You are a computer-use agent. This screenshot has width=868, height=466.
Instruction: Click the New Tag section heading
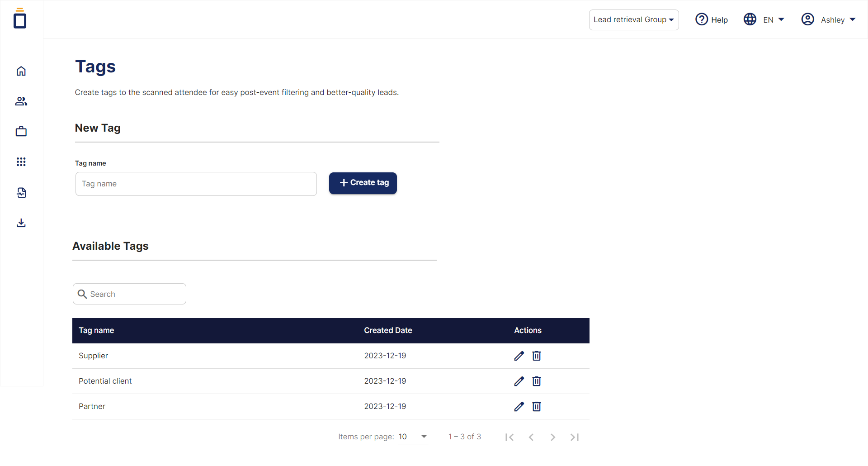coord(98,128)
